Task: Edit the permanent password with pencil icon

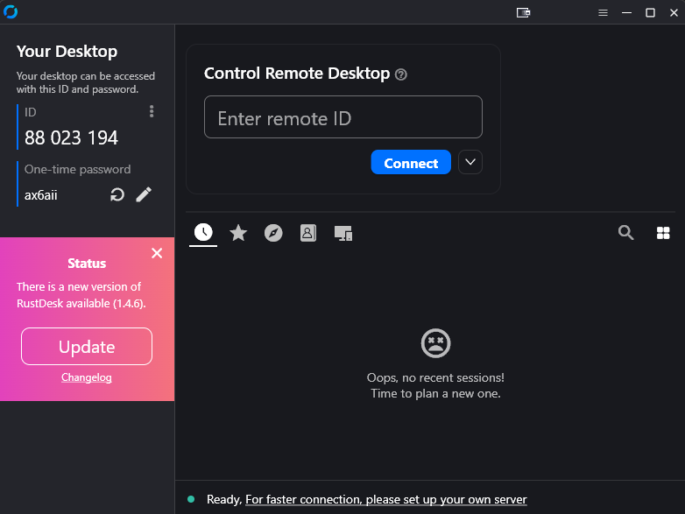Action: tap(144, 195)
